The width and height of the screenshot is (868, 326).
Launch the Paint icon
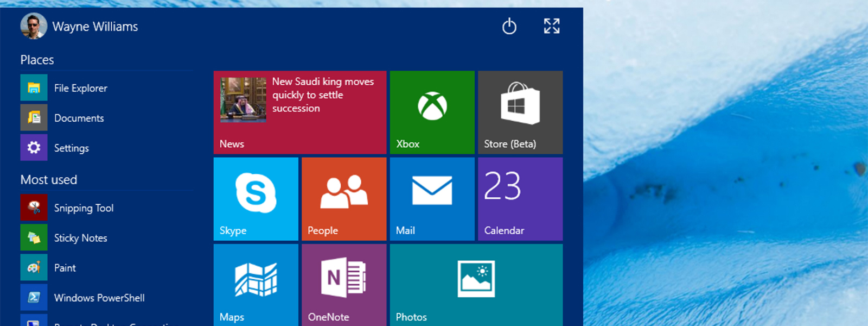tap(34, 268)
